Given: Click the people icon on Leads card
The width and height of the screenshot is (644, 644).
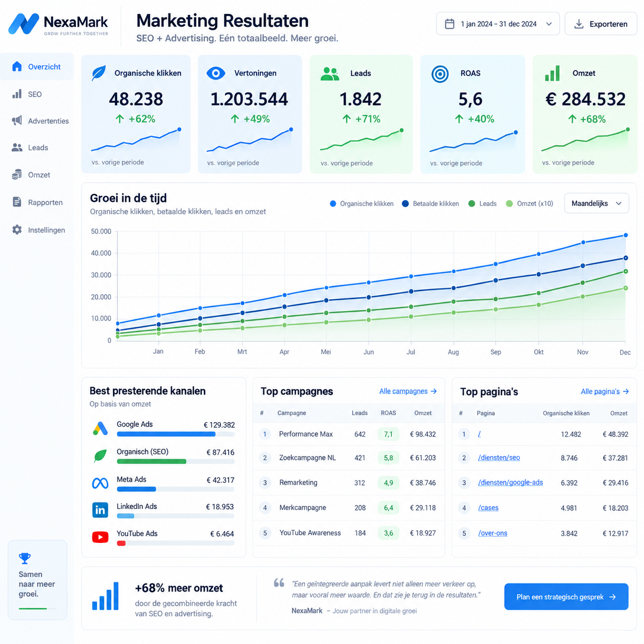Looking at the screenshot, I should coord(330,74).
